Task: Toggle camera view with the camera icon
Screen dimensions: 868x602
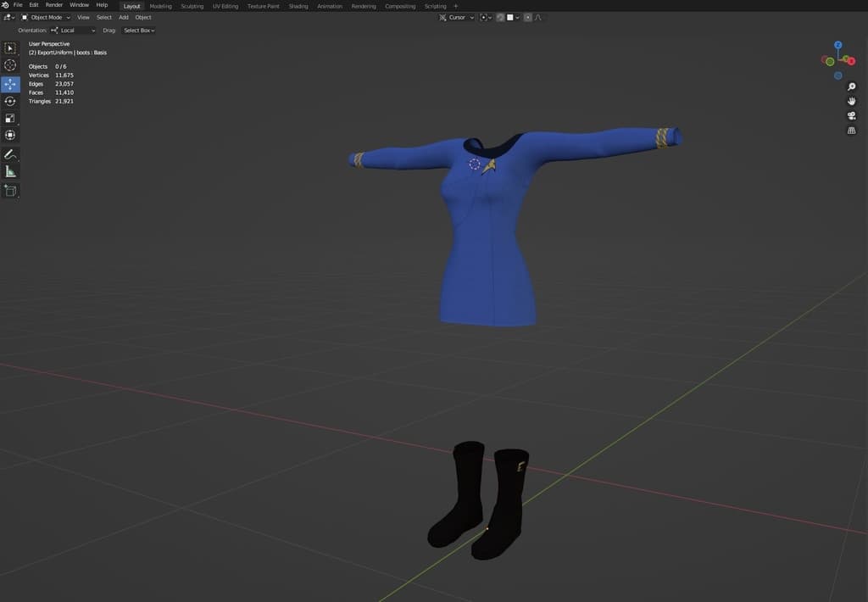Action: (851, 115)
